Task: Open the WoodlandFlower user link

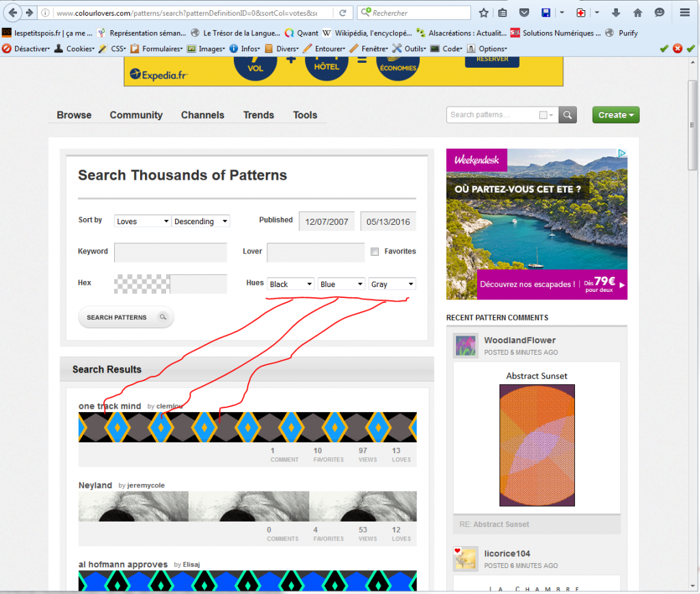Action: (x=520, y=340)
